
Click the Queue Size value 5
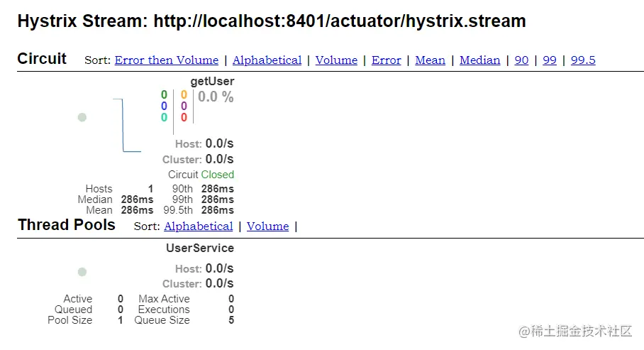tap(231, 320)
